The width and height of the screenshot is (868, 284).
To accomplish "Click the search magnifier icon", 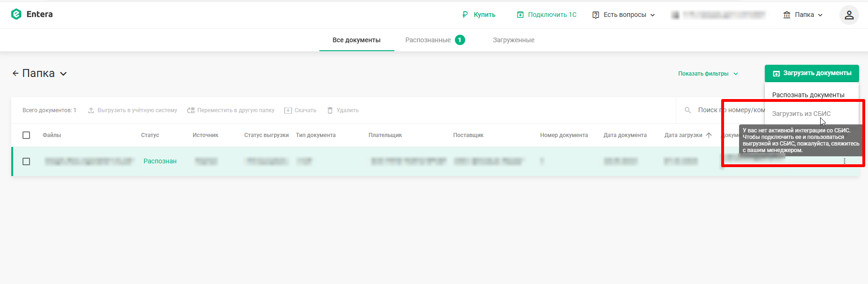I will (x=688, y=110).
